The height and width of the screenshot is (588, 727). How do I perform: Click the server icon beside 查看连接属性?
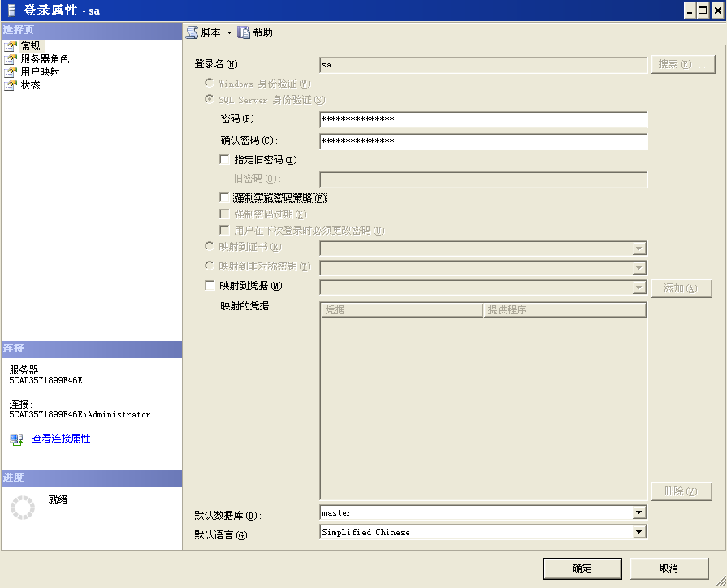click(x=16, y=439)
